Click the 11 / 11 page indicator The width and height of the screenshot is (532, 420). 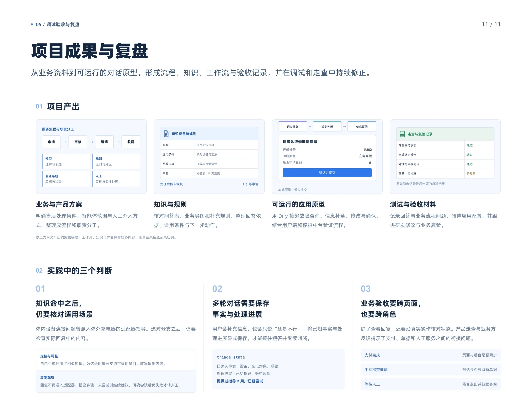491,24
